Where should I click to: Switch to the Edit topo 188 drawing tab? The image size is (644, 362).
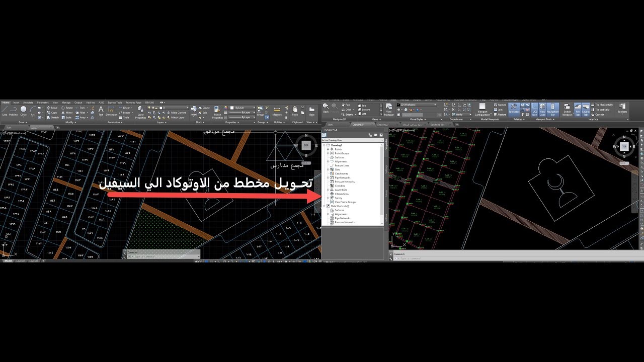click(x=438, y=124)
